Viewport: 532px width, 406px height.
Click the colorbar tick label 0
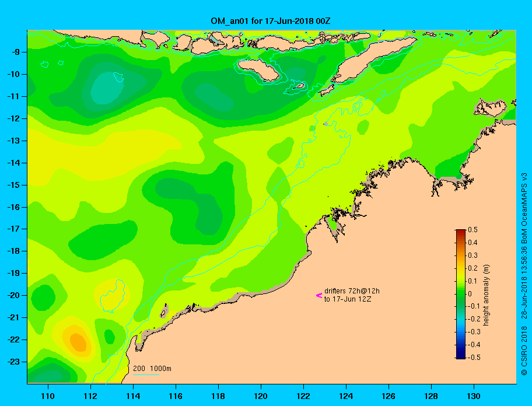470,294
